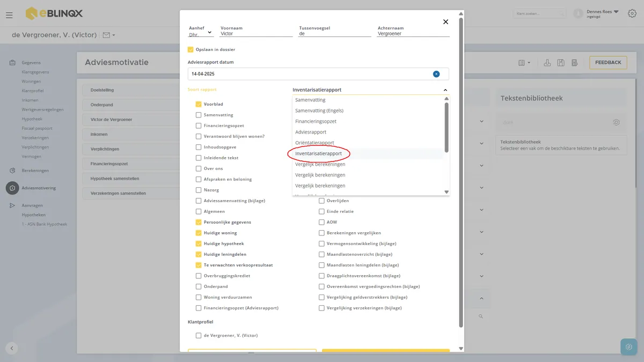Collapse the left sidebar with the round arrow button
This screenshot has height=362, width=644.
coord(12,348)
